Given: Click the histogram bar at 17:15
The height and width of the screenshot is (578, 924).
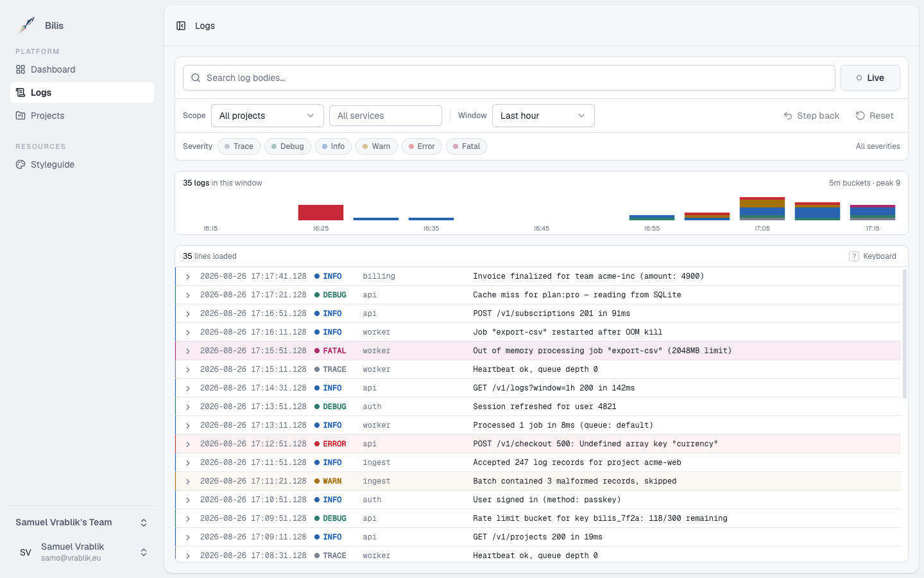Looking at the screenshot, I should coord(873,213).
